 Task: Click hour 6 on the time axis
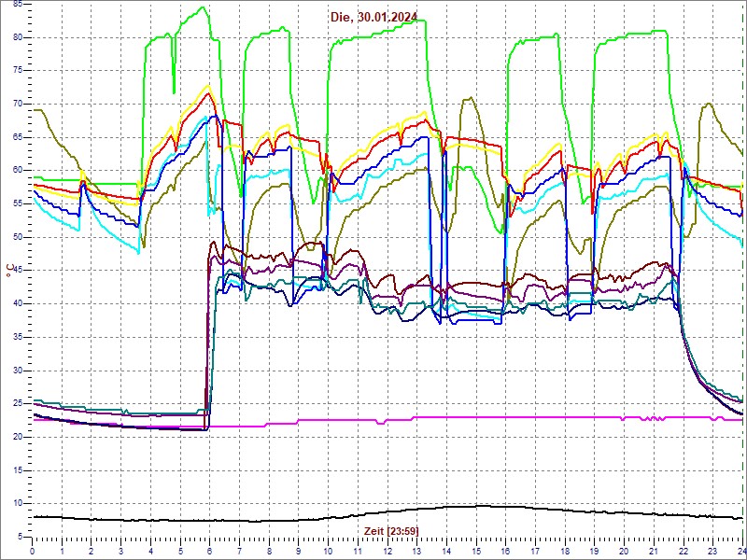[210, 551]
